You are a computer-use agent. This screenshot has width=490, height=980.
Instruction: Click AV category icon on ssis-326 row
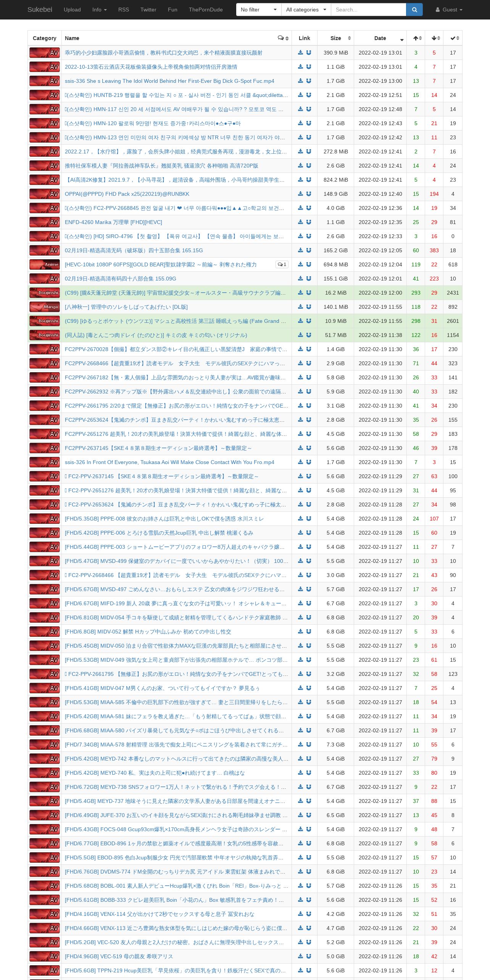tap(45, 462)
